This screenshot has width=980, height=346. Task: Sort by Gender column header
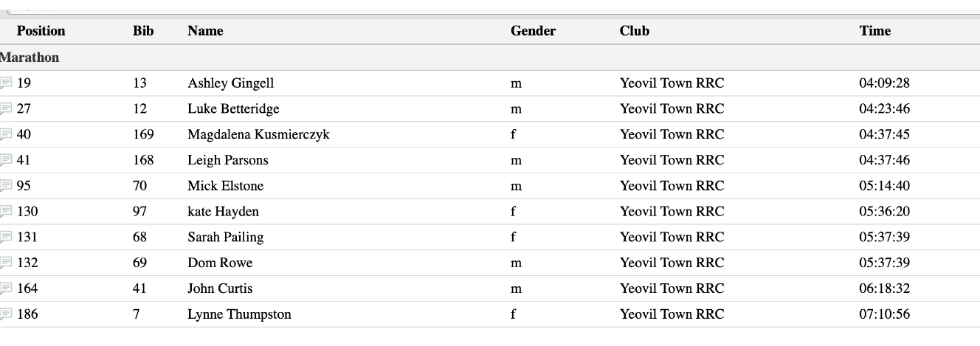click(533, 31)
